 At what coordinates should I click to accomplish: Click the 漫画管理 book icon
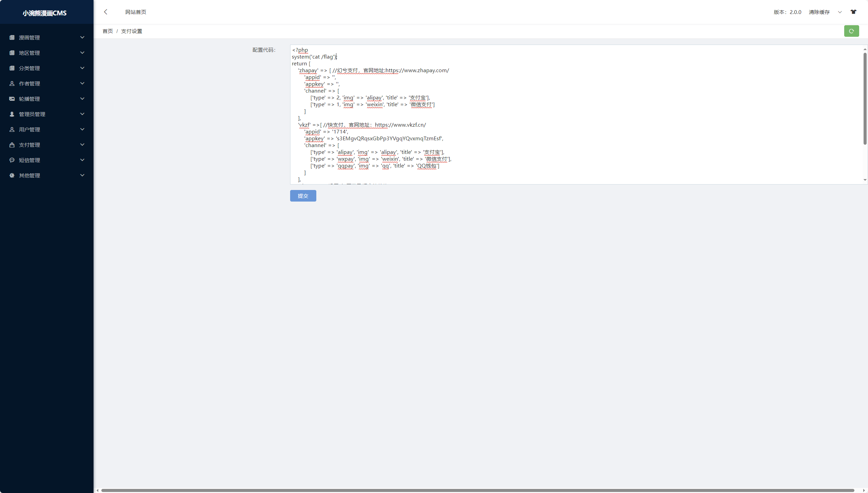pos(12,37)
